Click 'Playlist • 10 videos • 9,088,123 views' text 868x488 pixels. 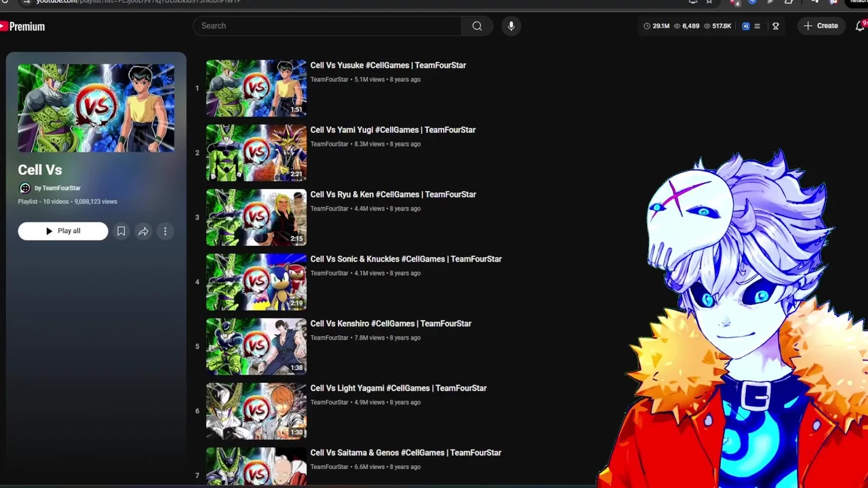click(67, 201)
